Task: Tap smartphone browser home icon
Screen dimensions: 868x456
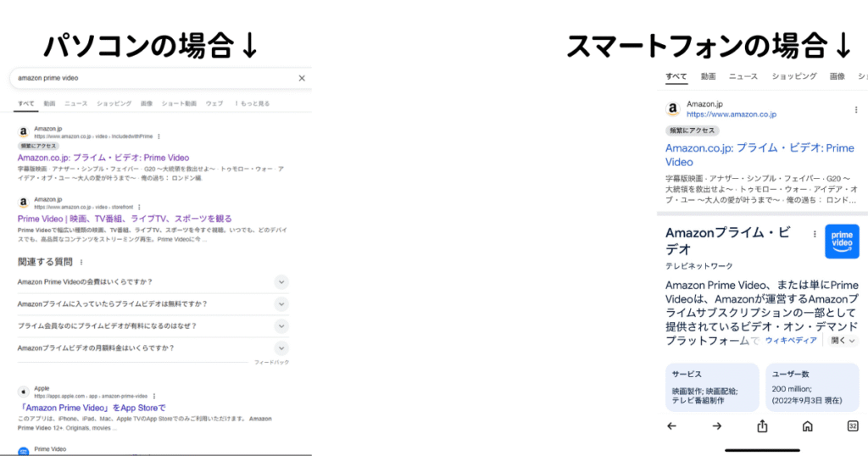Action: (808, 426)
